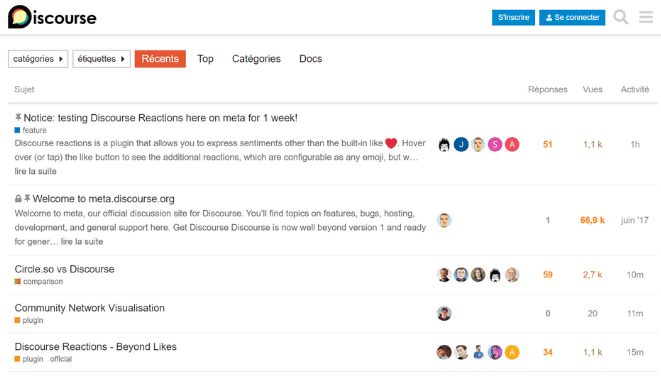
Task: Click the 66,9 k views count
Action: tap(592, 220)
